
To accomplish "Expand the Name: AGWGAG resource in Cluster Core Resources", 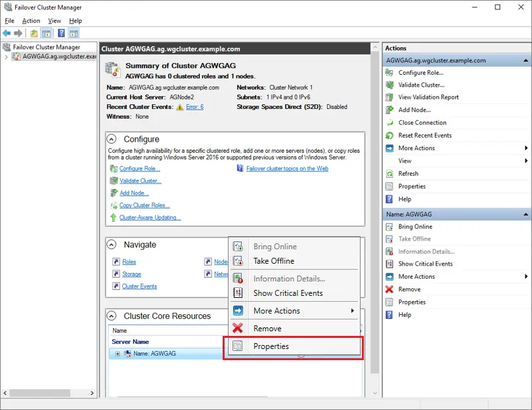I will click(116, 353).
